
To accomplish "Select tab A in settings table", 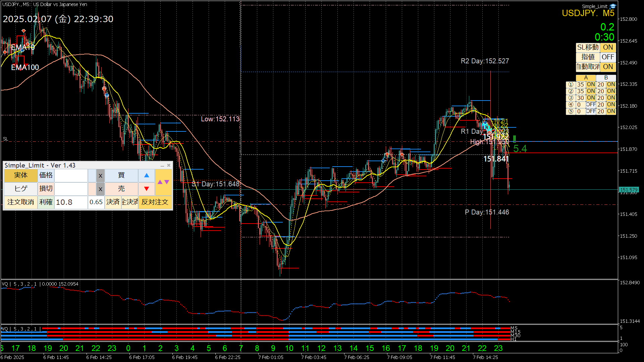I will pyautogui.click(x=586, y=78).
